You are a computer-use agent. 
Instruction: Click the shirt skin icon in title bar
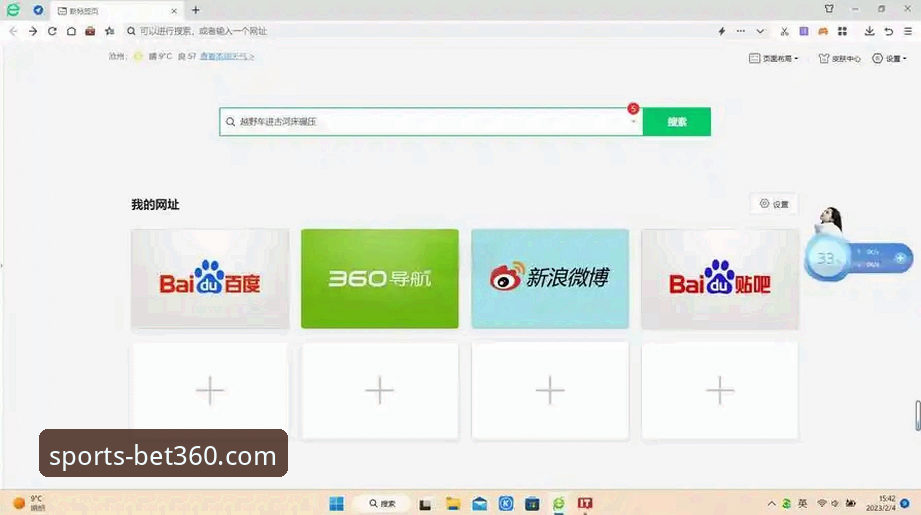pyautogui.click(x=829, y=9)
